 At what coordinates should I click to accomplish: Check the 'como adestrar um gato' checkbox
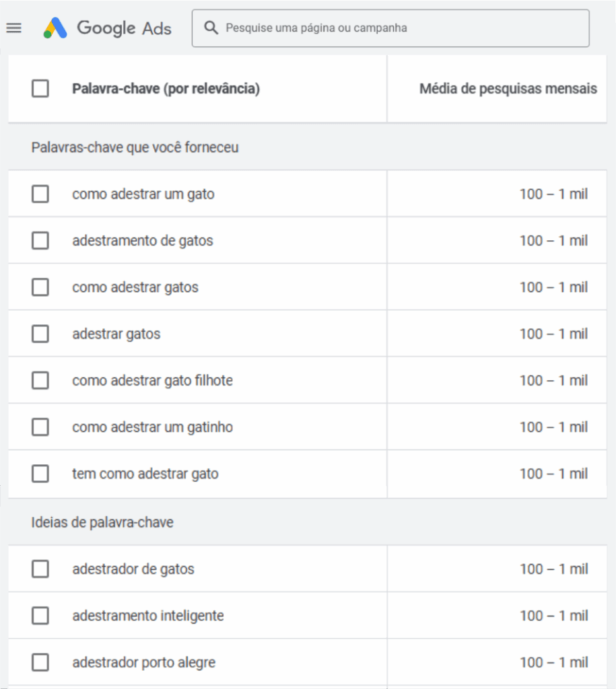(40, 194)
